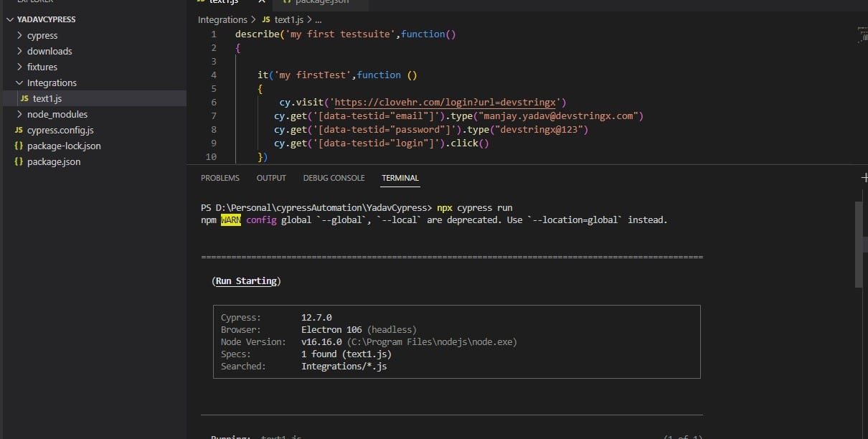Image resolution: width=868 pixels, height=439 pixels.
Task: Select the fixtures folder row
Action: [x=93, y=67]
